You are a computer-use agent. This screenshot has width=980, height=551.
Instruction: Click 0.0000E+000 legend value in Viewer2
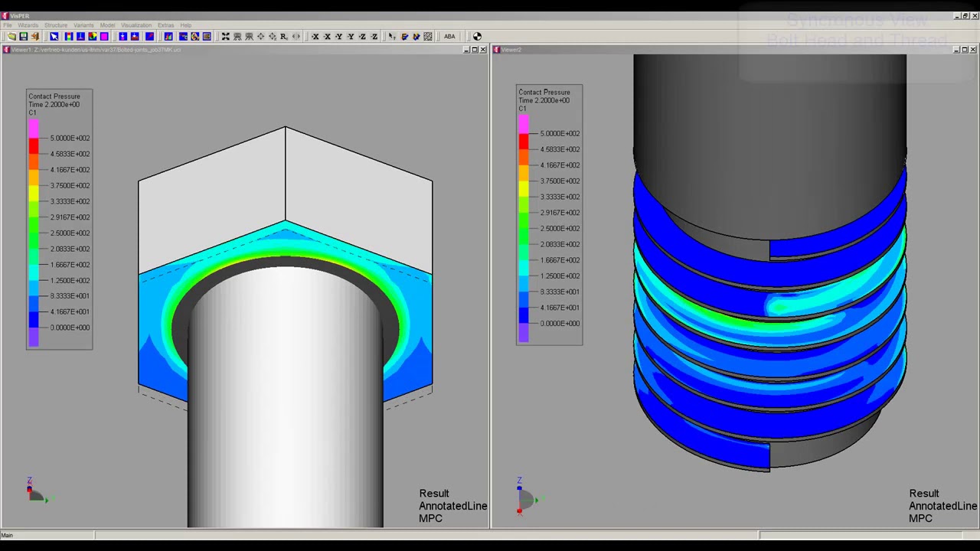pyautogui.click(x=560, y=323)
